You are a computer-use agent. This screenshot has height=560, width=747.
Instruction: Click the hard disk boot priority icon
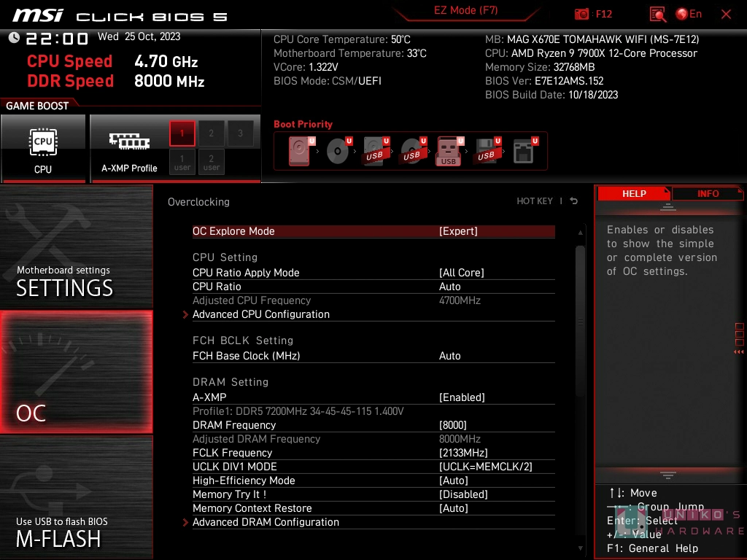click(301, 151)
